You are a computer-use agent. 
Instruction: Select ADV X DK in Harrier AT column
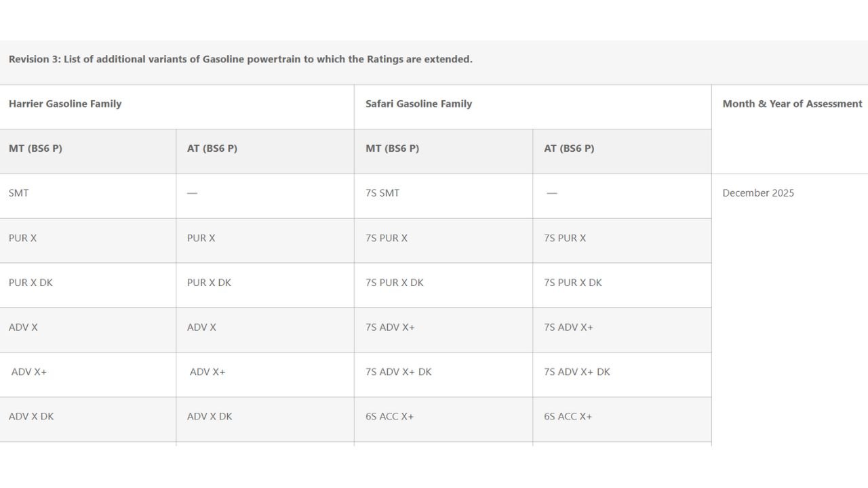point(210,417)
